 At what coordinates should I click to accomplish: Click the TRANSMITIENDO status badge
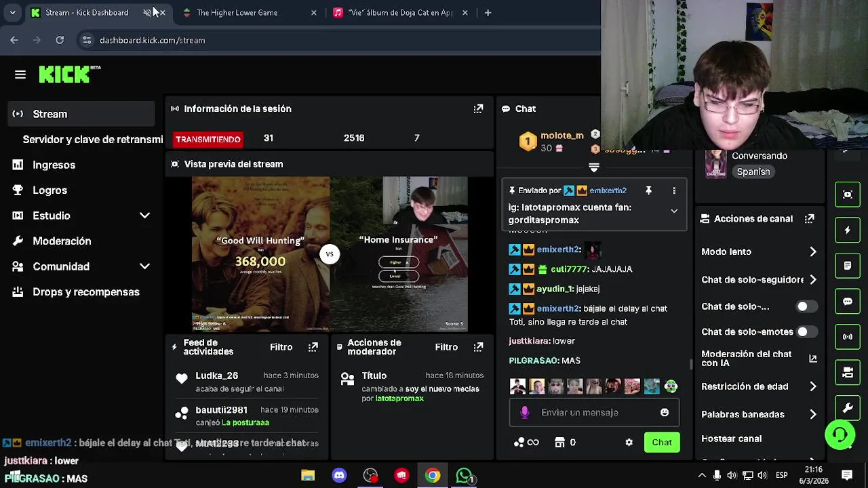(x=208, y=139)
